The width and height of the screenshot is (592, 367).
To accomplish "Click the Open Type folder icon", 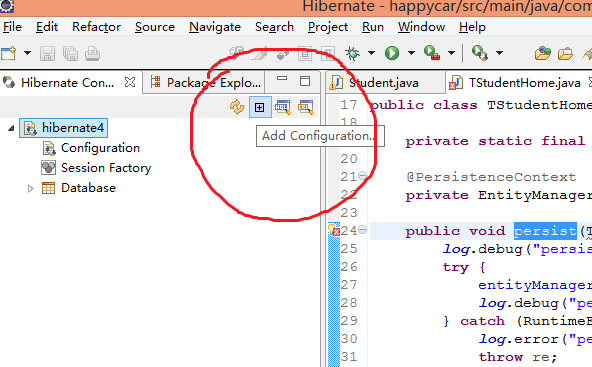I will [543, 53].
